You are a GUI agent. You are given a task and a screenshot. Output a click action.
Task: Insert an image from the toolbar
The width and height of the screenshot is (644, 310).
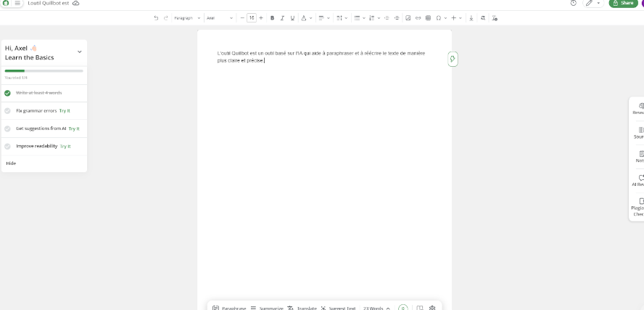(408, 18)
